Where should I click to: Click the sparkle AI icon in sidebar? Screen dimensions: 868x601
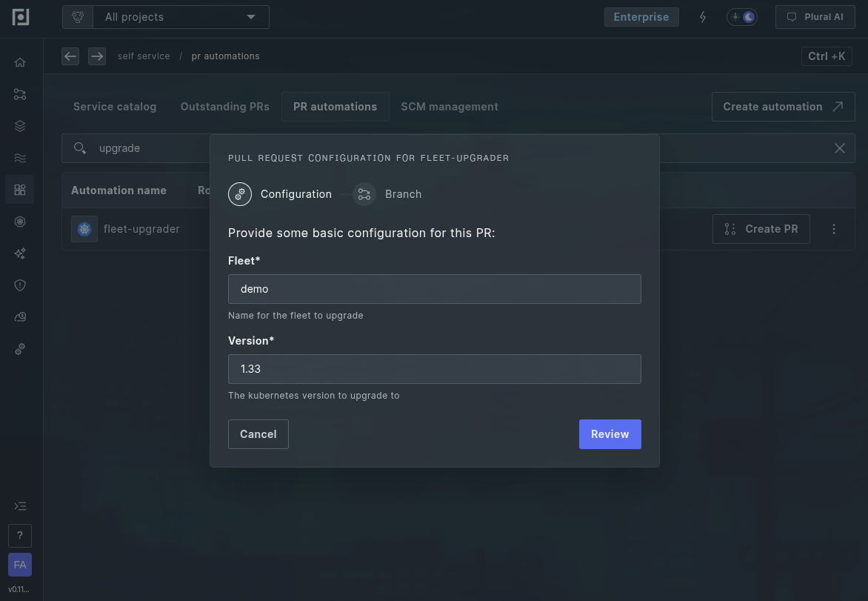coord(20,253)
